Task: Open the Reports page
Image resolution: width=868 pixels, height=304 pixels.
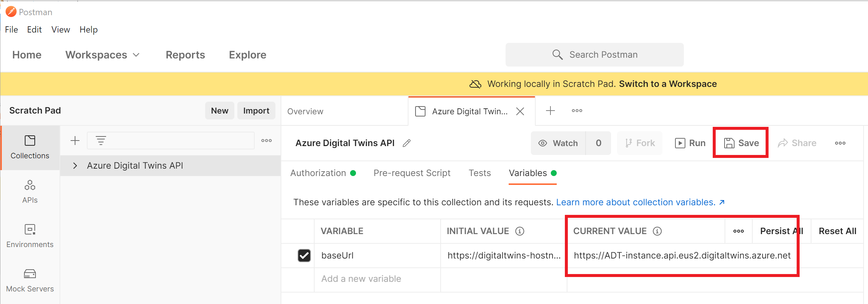Action: pyautogui.click(x=185, y=55)
